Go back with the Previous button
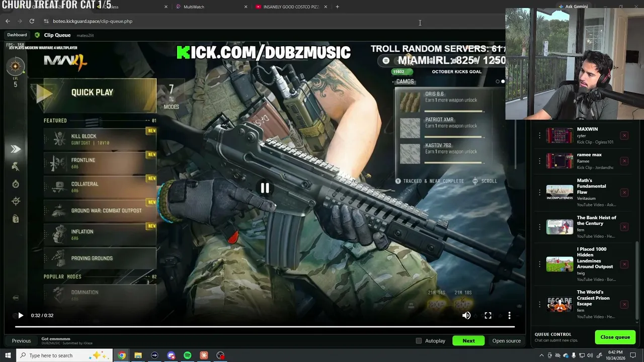 click(21, 341)
